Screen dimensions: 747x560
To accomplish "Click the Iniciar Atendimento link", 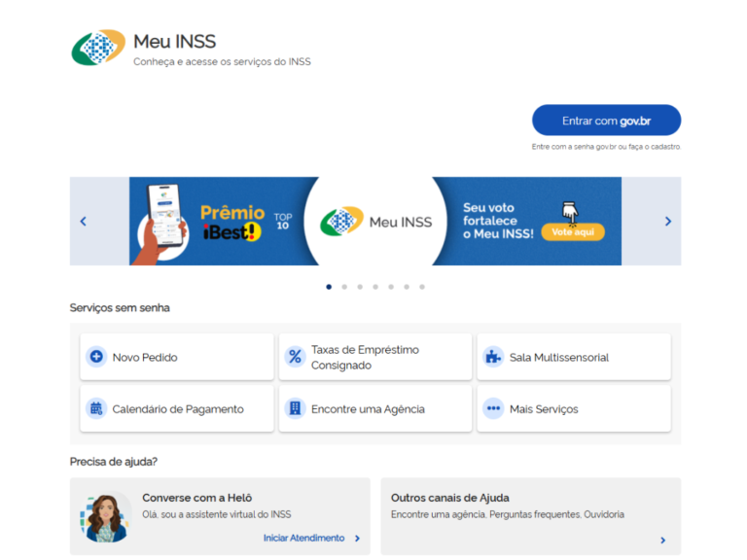I will click(303, 538).
